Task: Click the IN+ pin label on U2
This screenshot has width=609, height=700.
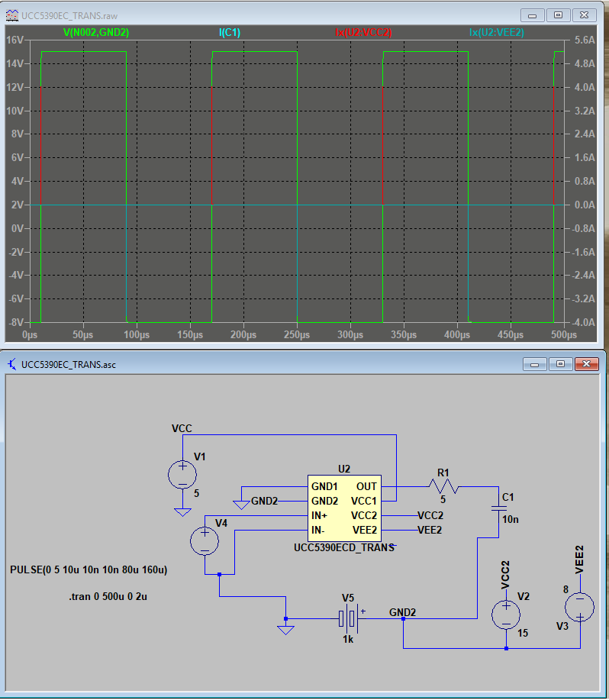Action: click(x=320, y=515)
